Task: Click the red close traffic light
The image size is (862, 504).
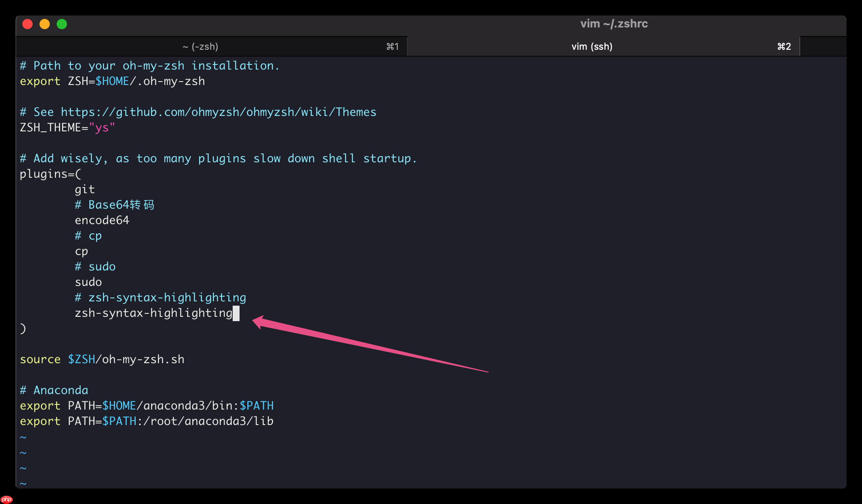Action: pyautogui.click(x=27, y=24)
